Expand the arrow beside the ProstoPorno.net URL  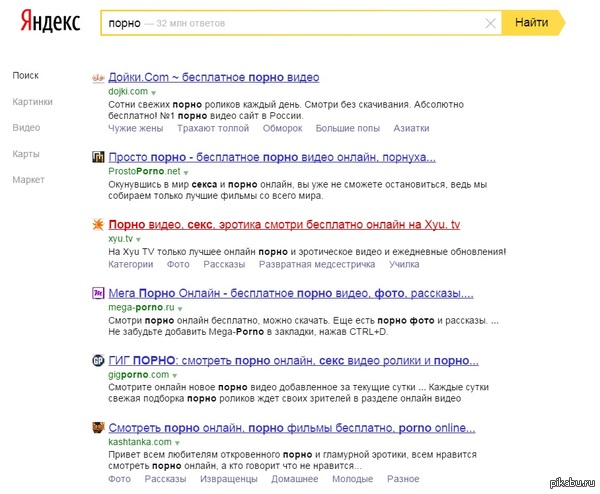(186, 172)
